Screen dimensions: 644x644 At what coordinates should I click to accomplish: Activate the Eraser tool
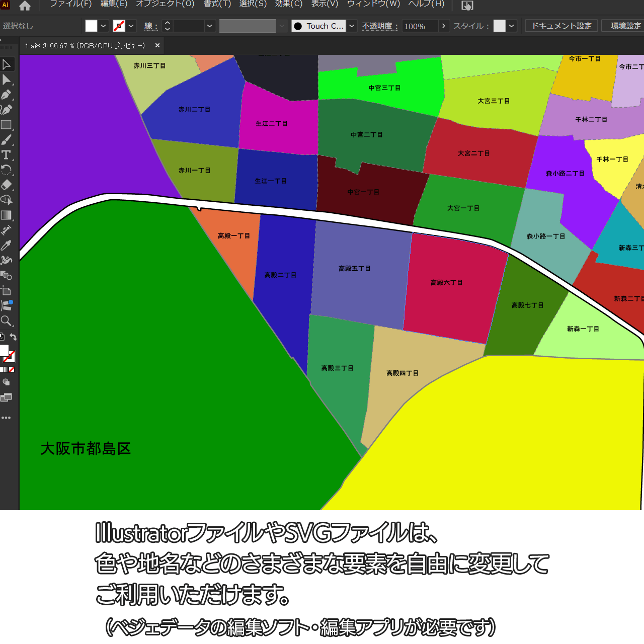coord(7,185)
